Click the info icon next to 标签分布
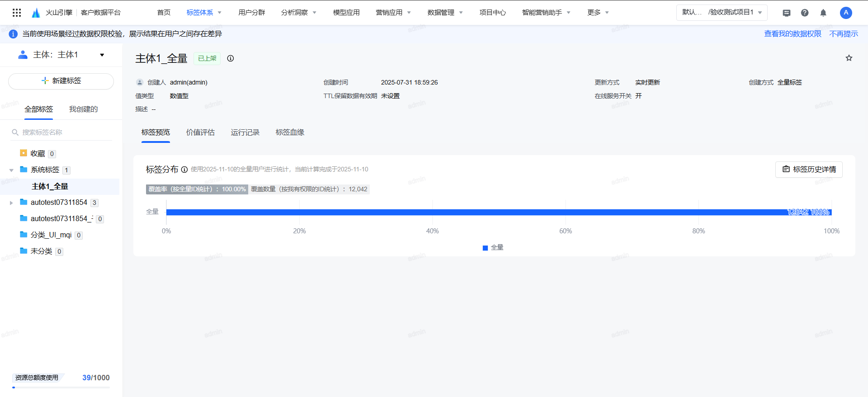 pos(184,170)
